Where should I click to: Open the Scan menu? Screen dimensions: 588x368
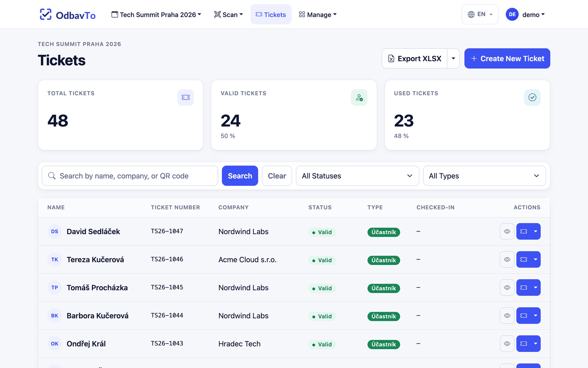pyautogui.click(x=229, y=14)
